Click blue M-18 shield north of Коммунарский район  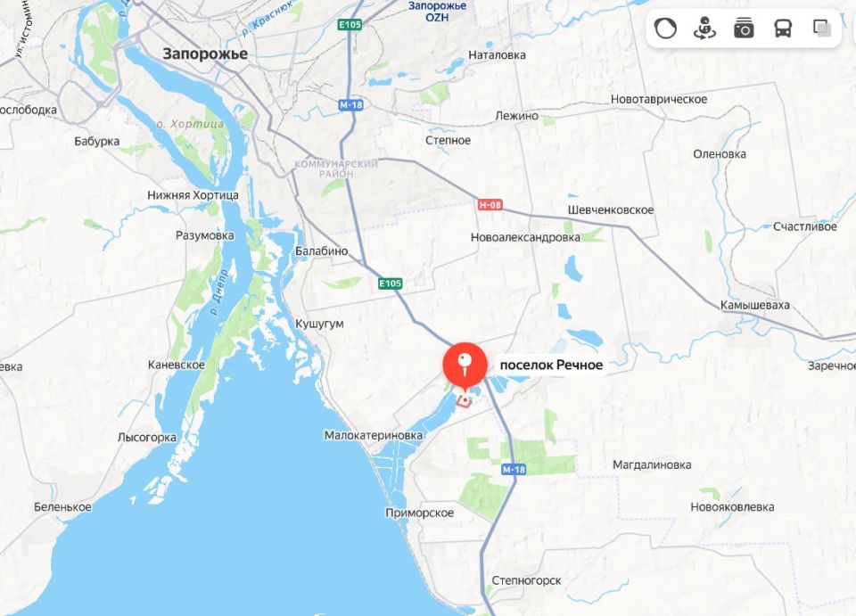pyautogui.click(x=351, y=105)
